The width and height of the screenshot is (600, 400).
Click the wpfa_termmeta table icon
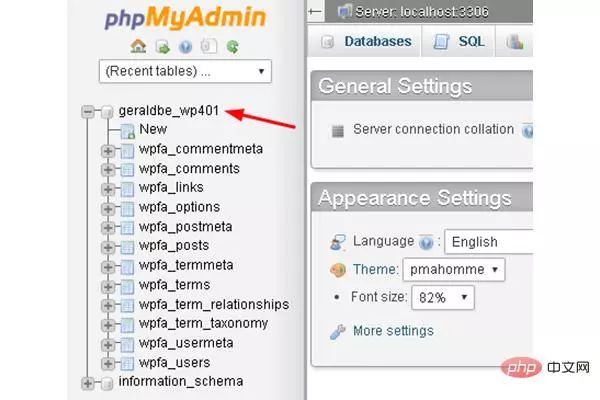point(127,267)
